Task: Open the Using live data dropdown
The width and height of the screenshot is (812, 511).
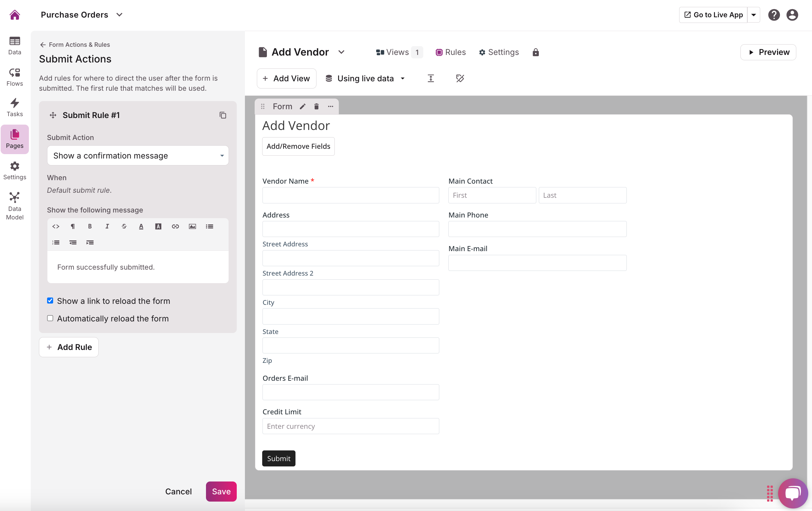Action: tap(365, 78)
